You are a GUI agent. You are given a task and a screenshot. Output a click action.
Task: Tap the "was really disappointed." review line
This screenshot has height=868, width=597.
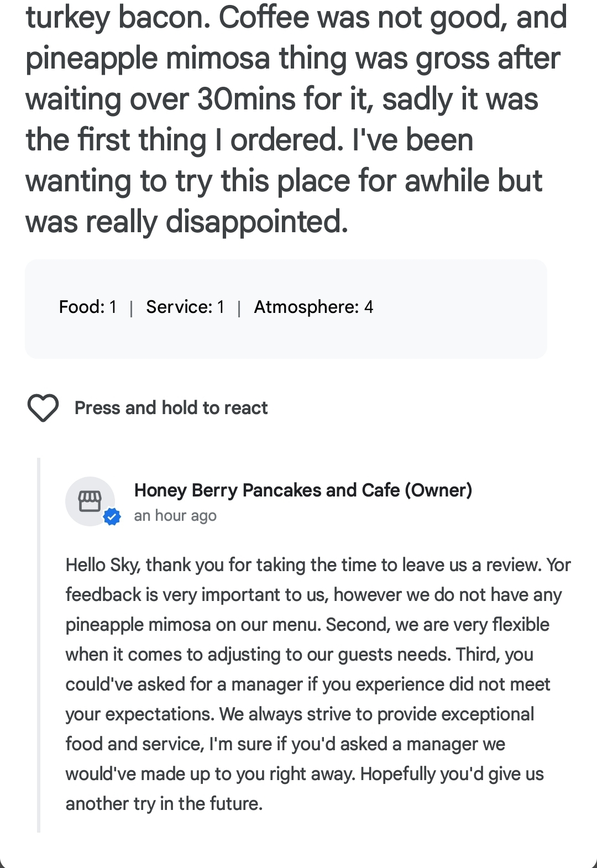(x=187, y=222)
